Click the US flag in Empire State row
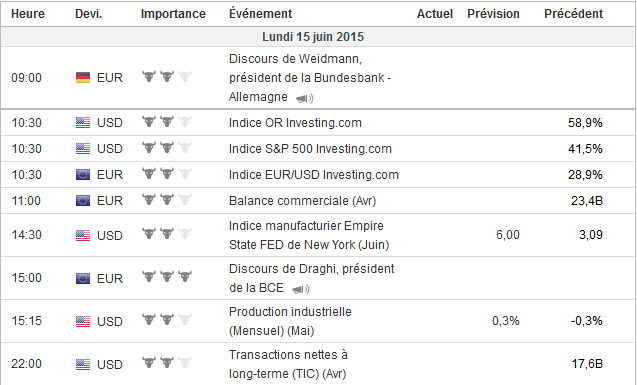The width and height of the screenshot is (637, 385). pos(83,235)
